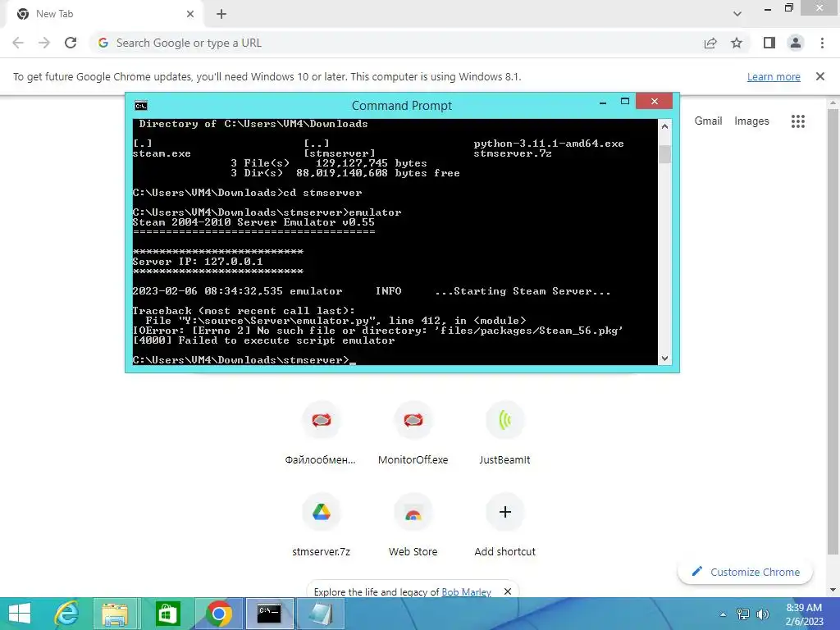Open the Images link
This screenshot has height=630, width=840.
751,121
